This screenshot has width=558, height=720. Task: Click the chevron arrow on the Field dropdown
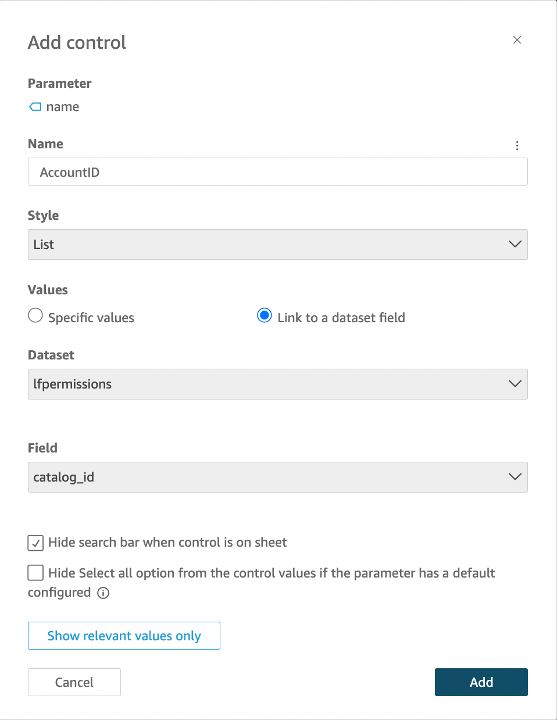[515, 477]
